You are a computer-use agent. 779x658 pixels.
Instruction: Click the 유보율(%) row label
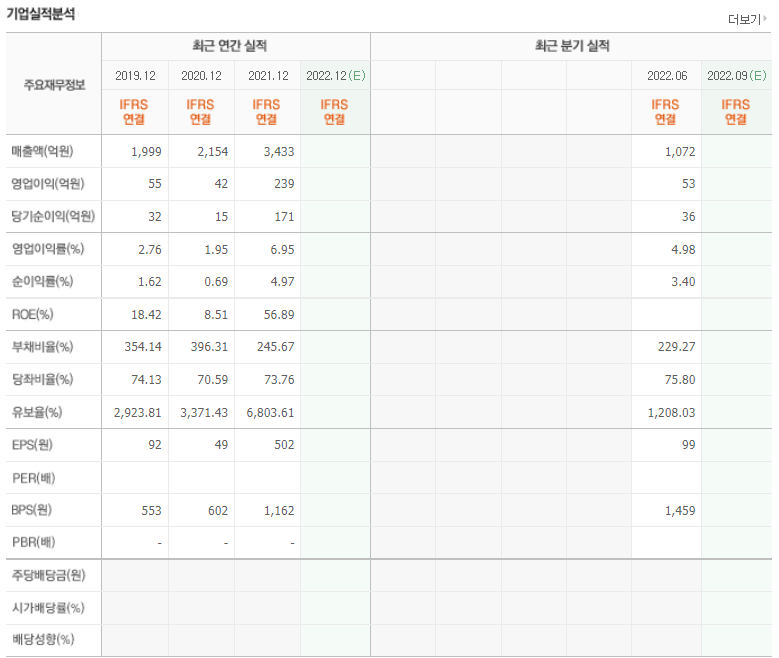[x=37, y=412]
